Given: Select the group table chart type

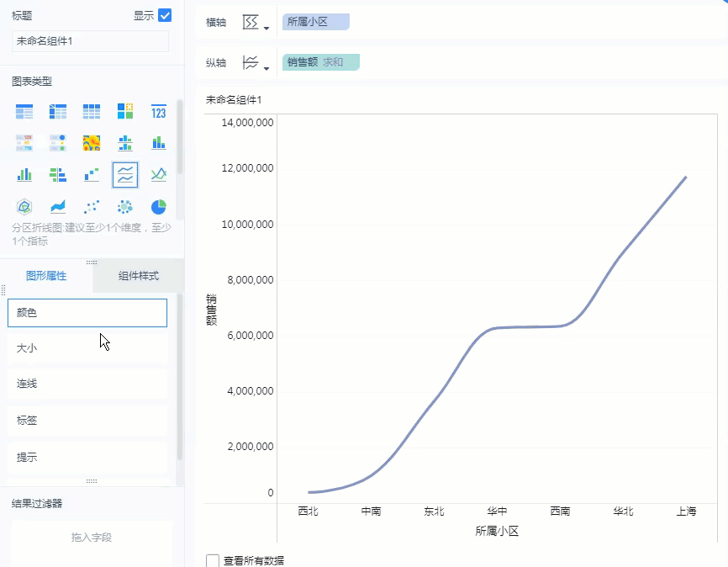Looking at the screenshot, I should pyautogui.click(x=24, y=112).
